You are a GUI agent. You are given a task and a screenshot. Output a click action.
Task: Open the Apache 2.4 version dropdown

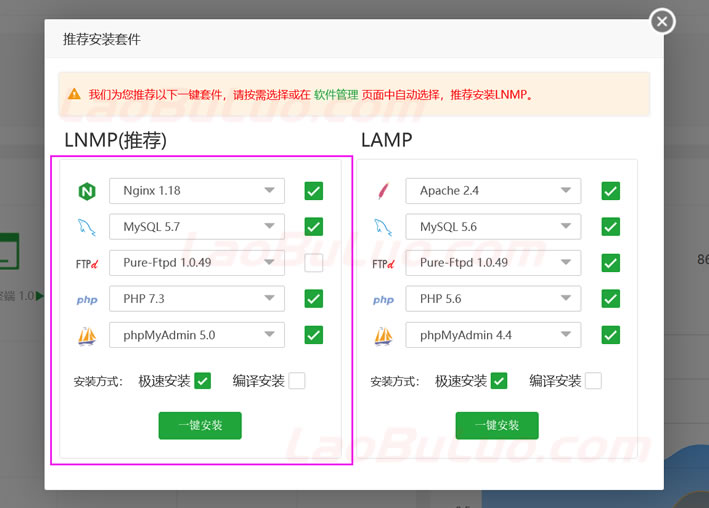[x=493, y=191]
